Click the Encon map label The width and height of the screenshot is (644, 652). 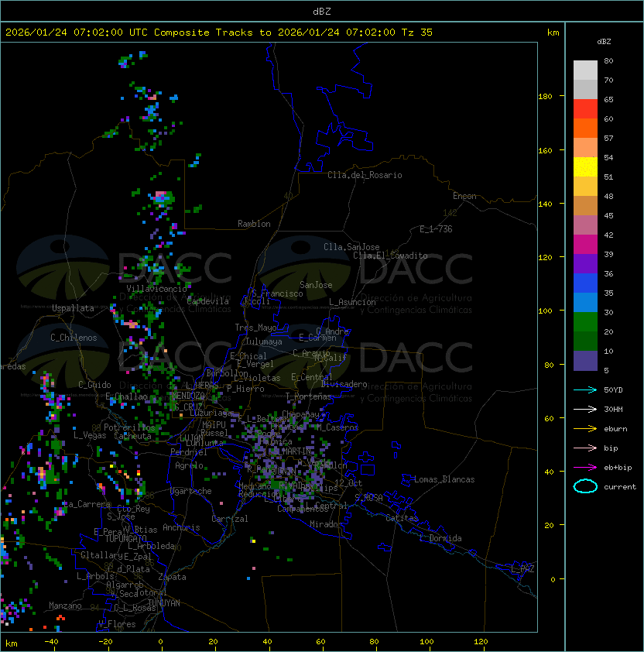pyautogui.click(x=464, y=196)
